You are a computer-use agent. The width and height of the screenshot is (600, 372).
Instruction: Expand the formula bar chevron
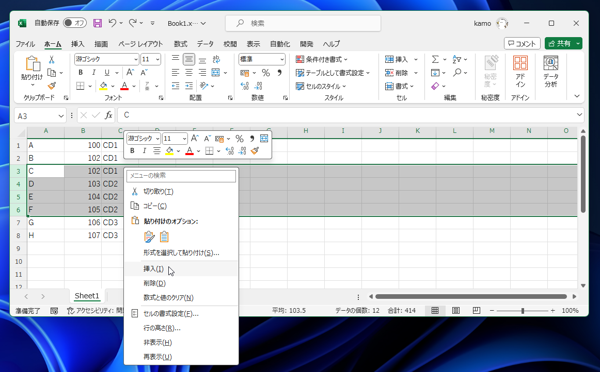[x=579, y=115]
